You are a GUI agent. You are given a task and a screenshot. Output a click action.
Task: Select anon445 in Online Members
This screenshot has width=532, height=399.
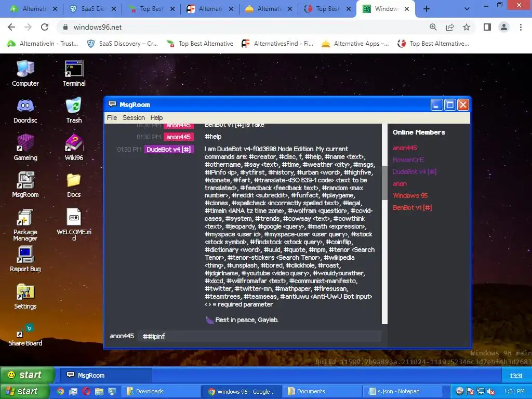[x=405, y=148]
